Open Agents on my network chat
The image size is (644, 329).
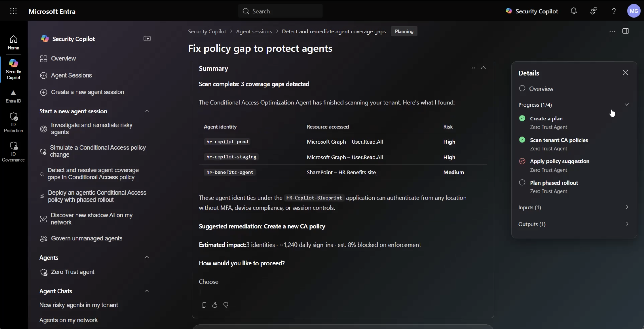68,320
